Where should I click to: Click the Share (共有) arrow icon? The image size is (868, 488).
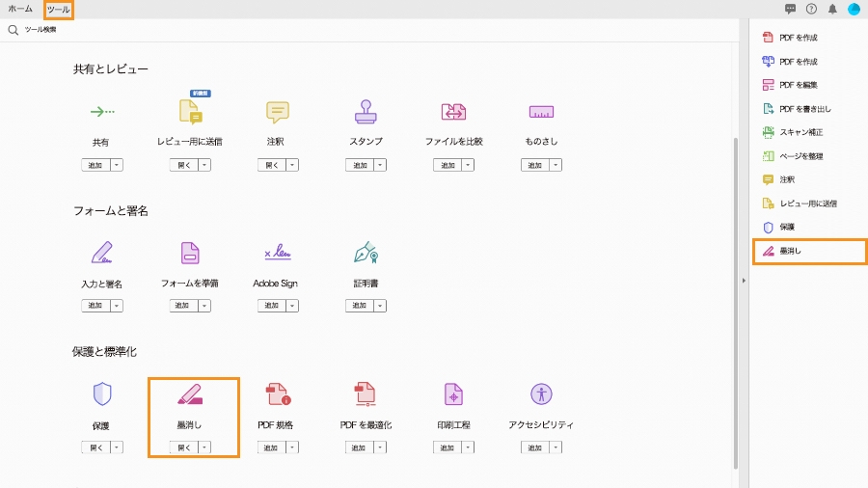click(101, 111)
